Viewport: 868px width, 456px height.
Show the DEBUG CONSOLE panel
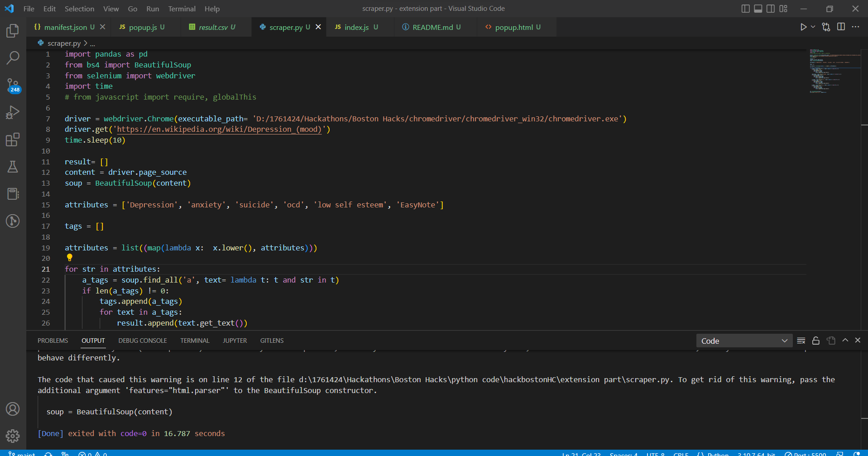tap(143, 341)
